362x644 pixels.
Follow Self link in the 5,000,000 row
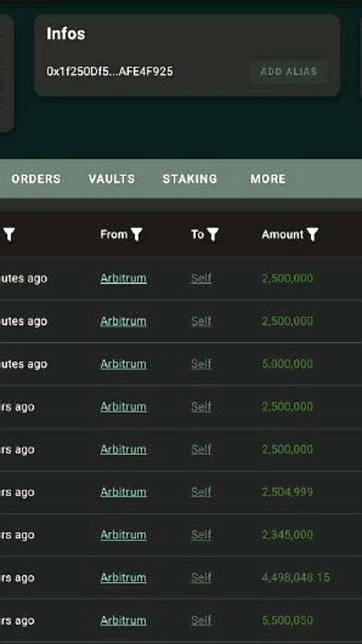[x=201, y=364]
